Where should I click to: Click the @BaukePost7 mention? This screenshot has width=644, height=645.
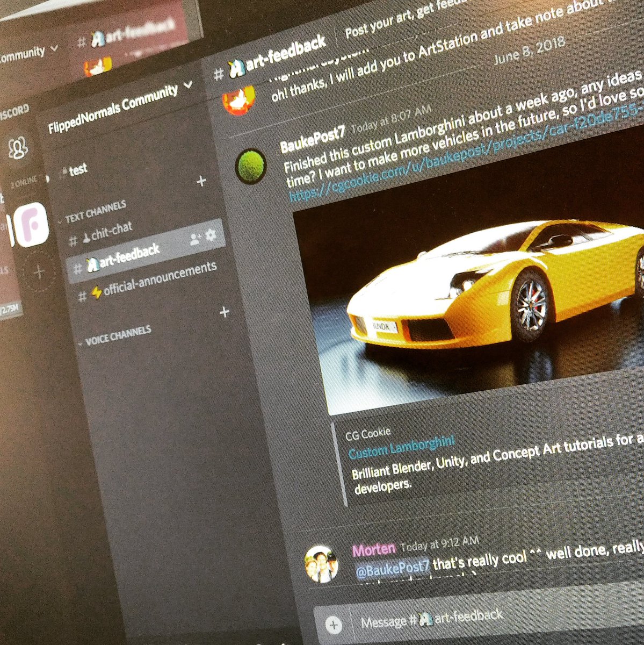coord(393,568)
